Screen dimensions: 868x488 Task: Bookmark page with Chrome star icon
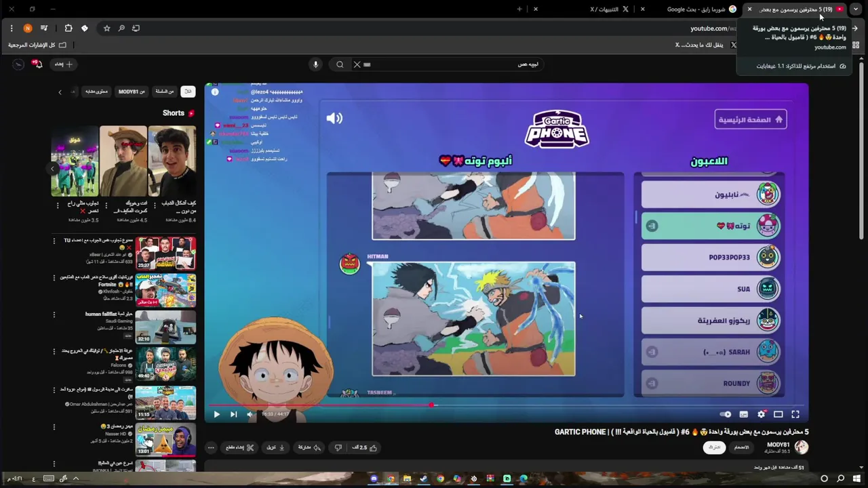(106, 28)
